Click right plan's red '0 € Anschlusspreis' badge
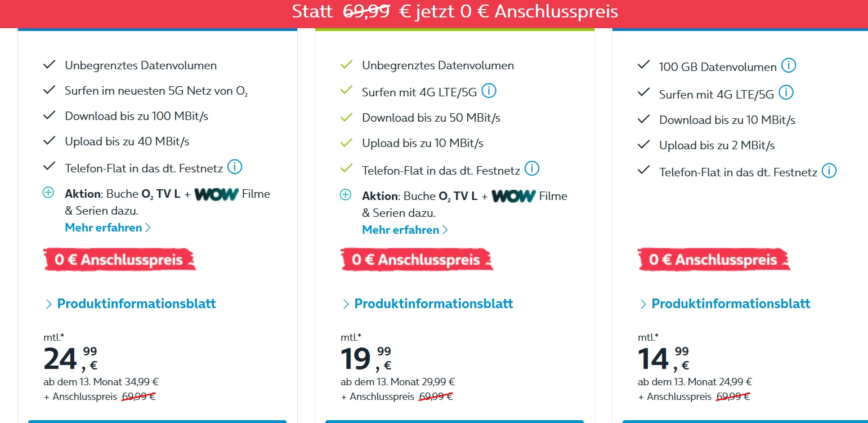Screen dimensions: 868x423 714,260
